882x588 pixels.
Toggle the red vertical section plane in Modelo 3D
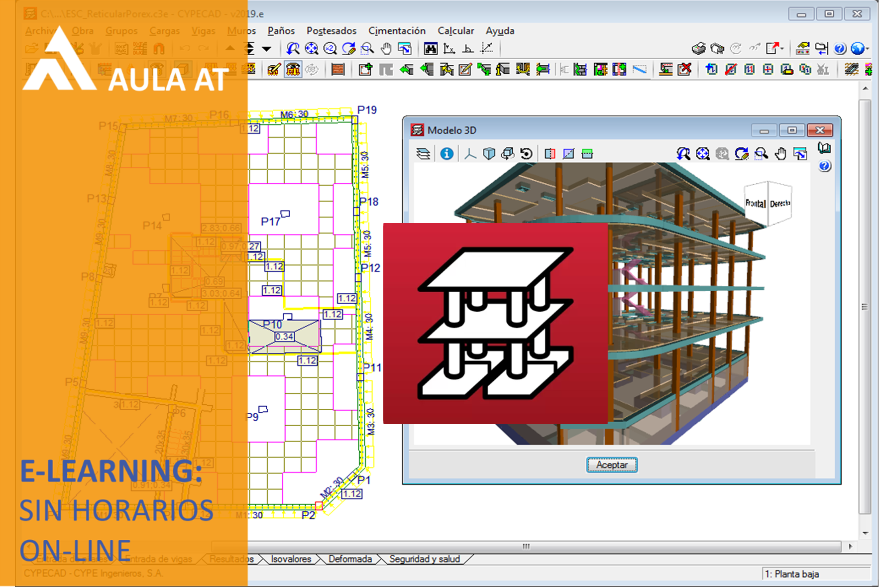click(550, 154)
